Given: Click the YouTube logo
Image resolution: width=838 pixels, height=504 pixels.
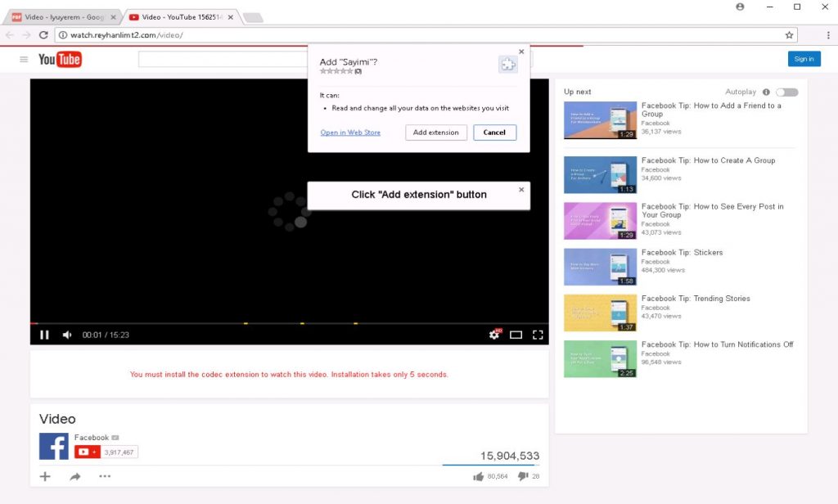Looking at the screenshot, I should (x=60, y=60).
